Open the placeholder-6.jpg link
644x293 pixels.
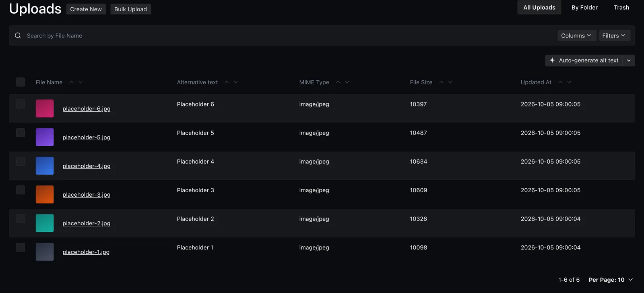tap(87, 109)
